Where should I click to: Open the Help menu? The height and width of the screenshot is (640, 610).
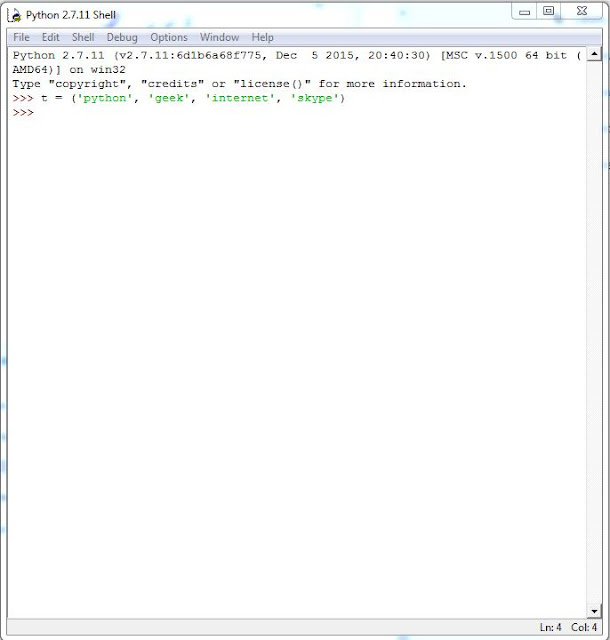[x=263, y=37]
